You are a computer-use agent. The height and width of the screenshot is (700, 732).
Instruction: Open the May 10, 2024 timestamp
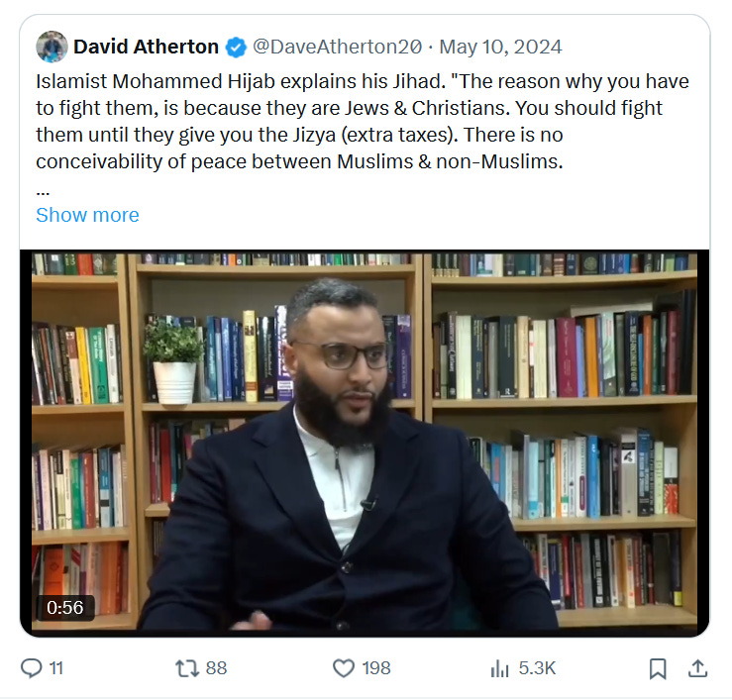click(500, 47)
